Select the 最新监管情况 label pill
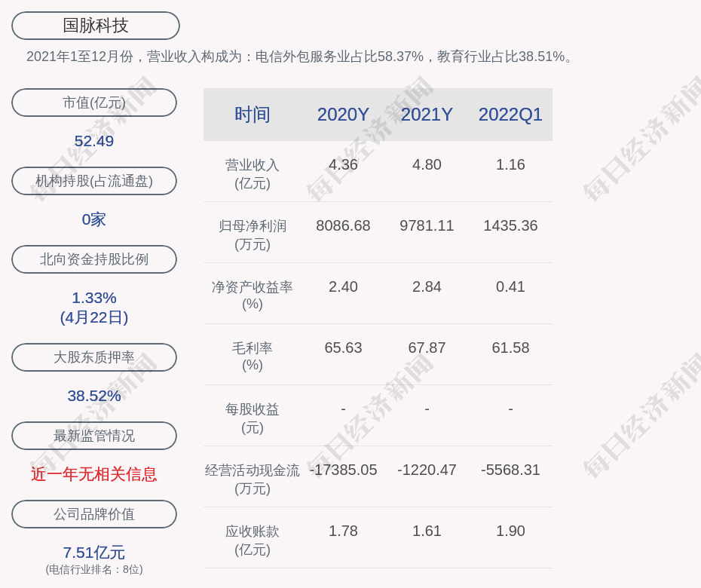This screenshot has height=588, width=701. pyautogui.click(x=94, y=435)
